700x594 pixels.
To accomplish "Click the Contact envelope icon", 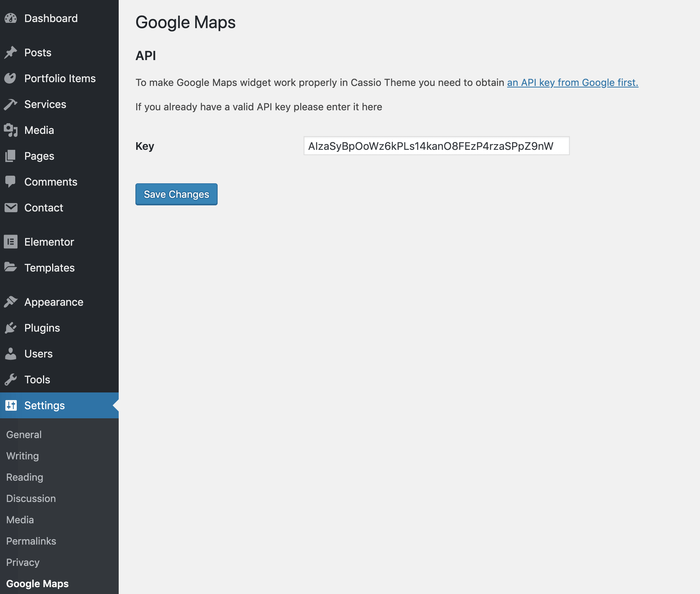I will point(11,208).
